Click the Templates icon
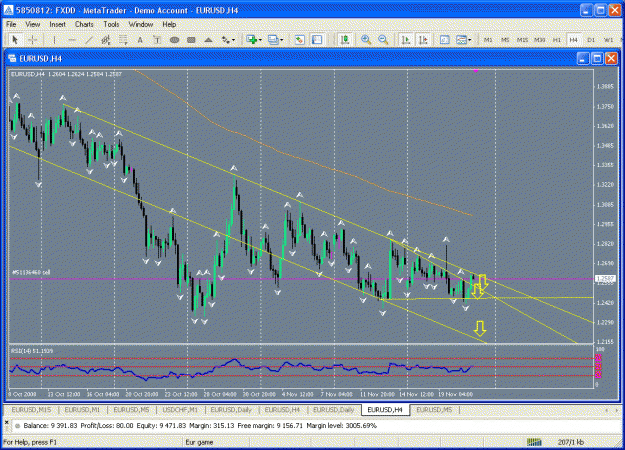 point(461,39)
